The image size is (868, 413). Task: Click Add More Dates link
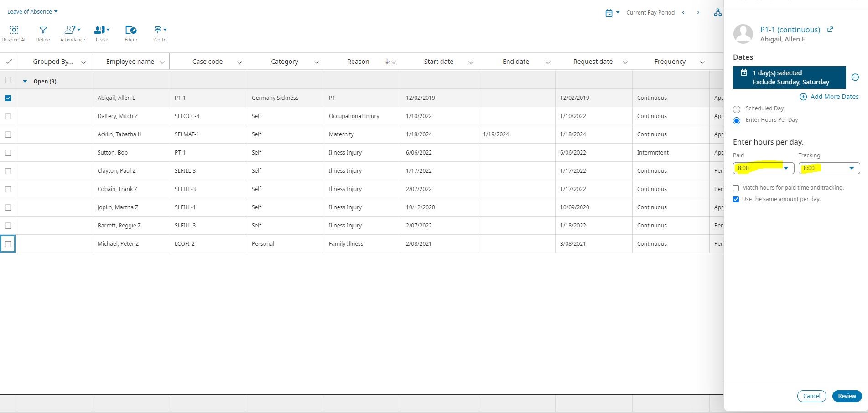tap(829, 97)
